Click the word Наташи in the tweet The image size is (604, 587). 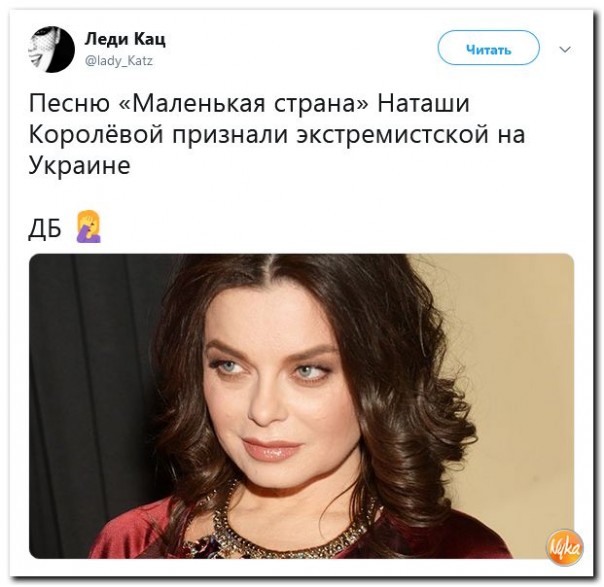pyautogui.click(x=424, y=104)
